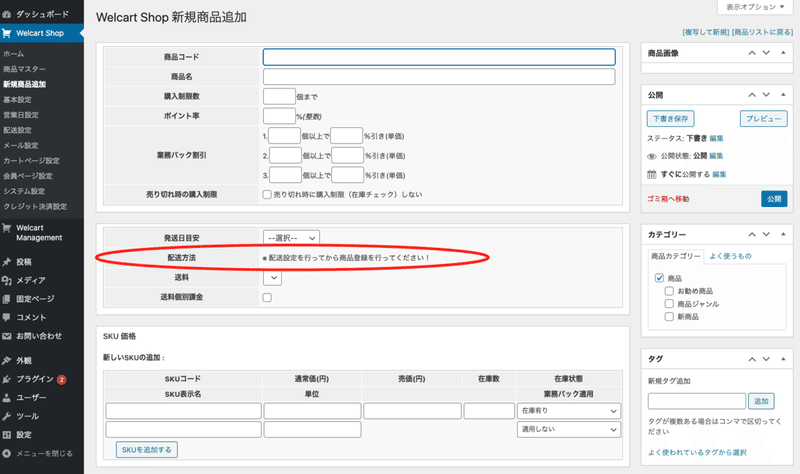Click the 商品リストに戻る link
This screenshot has width=800, height=474.
click(763, 32)
